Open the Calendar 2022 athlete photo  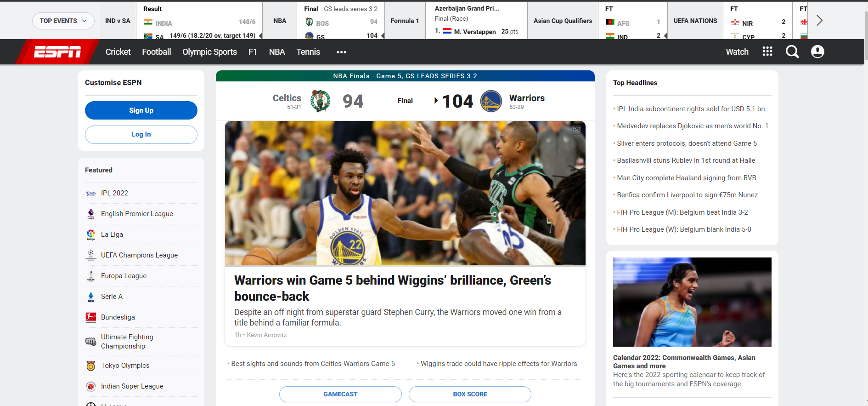[692, 302]
